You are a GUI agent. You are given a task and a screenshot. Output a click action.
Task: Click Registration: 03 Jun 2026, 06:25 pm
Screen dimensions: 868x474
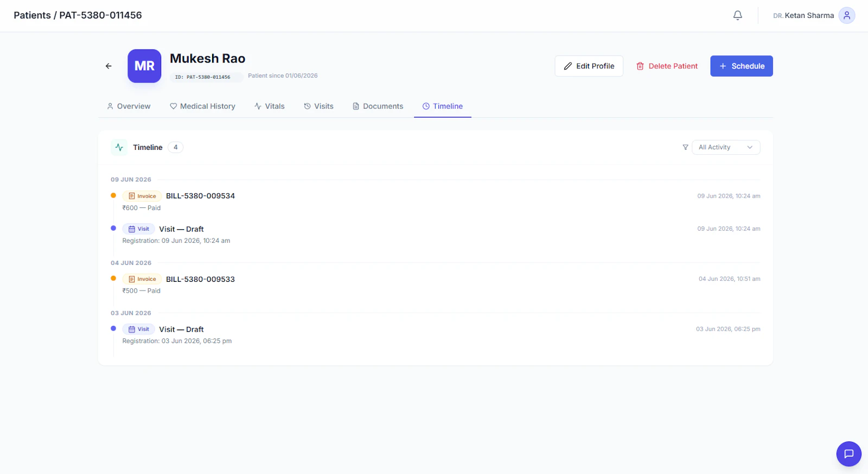[x=177, y=341]
